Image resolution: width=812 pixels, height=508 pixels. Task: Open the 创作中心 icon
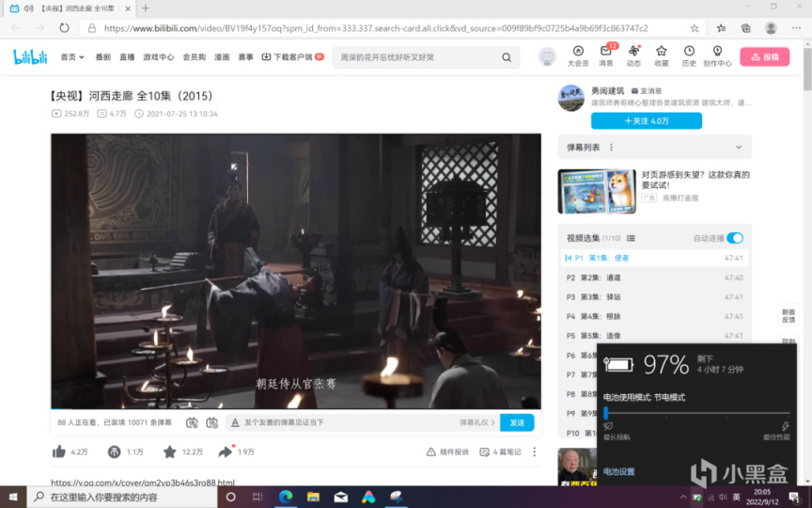pyautogui.click(x=717, y=56)
